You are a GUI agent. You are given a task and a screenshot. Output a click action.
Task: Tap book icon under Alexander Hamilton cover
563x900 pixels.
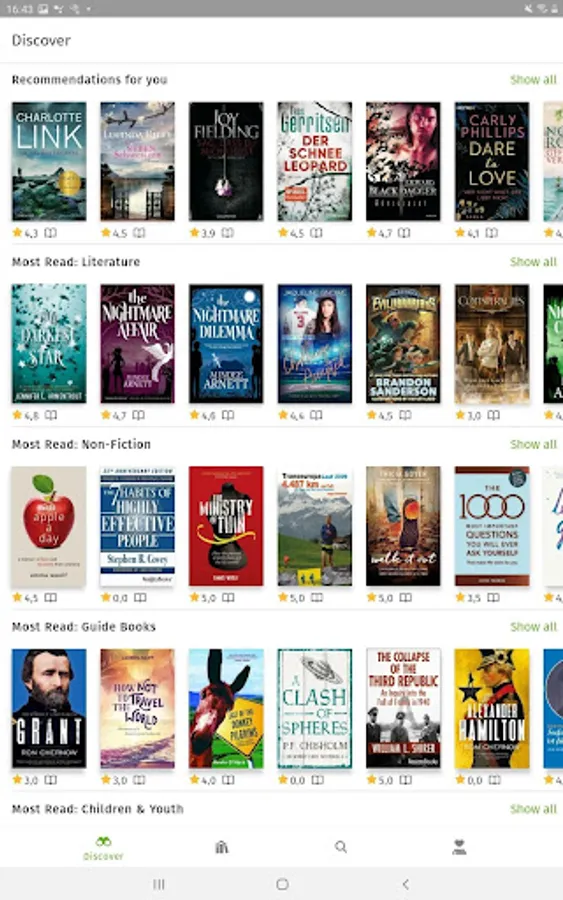pos(494,779)
